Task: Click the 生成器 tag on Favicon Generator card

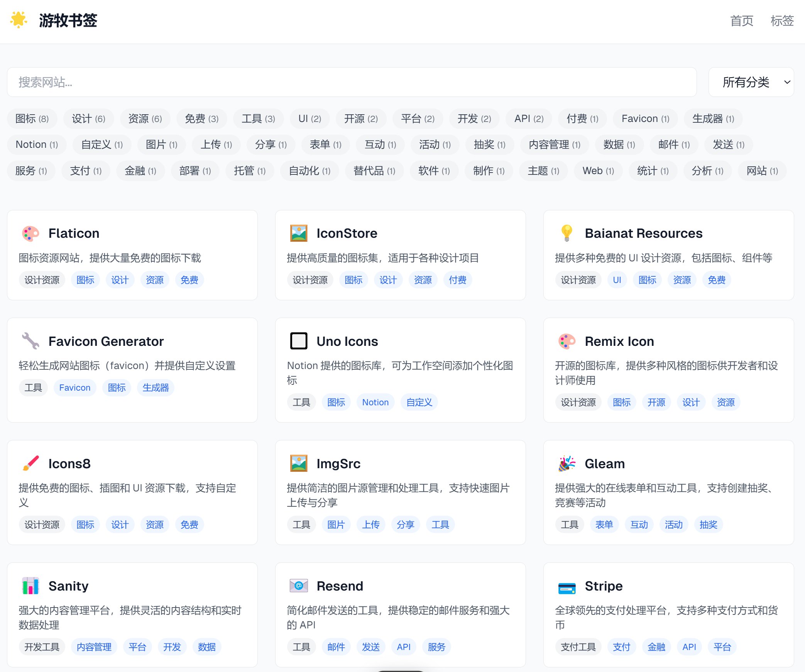Action: [156, 388]
